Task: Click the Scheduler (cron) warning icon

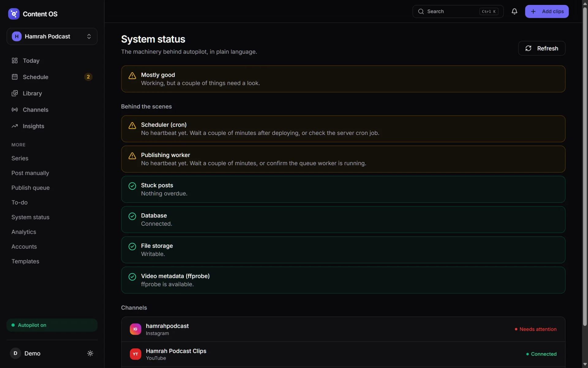Action: pyautogui.click(x=132, y=125)
